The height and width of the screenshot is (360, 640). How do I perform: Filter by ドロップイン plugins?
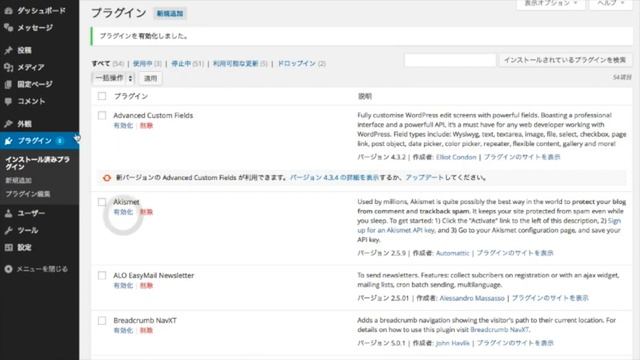tap(297, 63)
